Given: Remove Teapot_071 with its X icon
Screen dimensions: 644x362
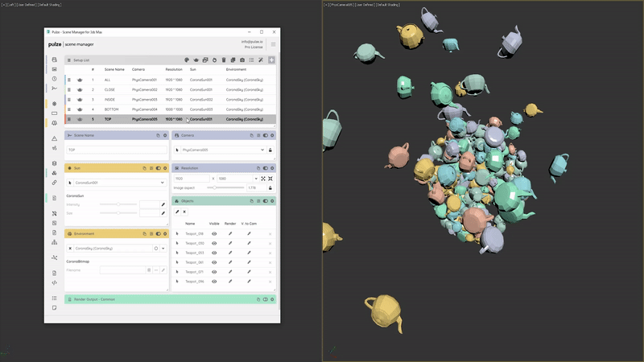Looking at the screenshot, I should tap(270, 272).
